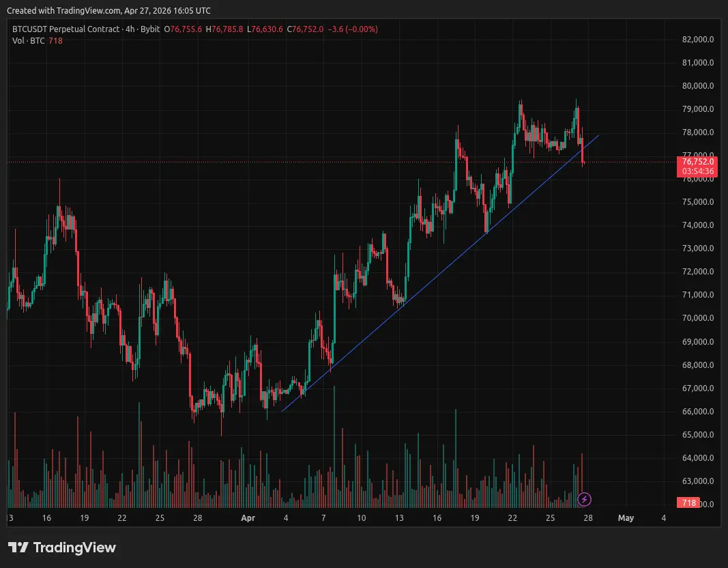
Task: Click the 82,000.0 price axis label
Action: 698,40
